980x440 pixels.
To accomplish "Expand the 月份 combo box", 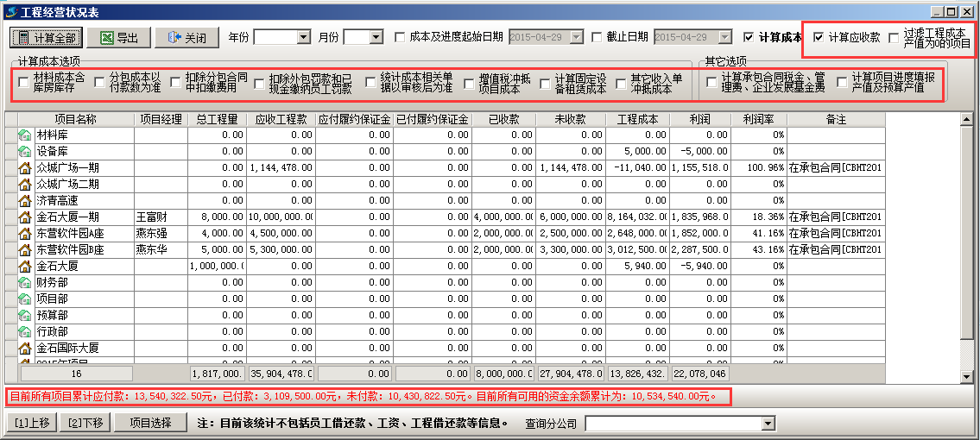I will point(376,38).
